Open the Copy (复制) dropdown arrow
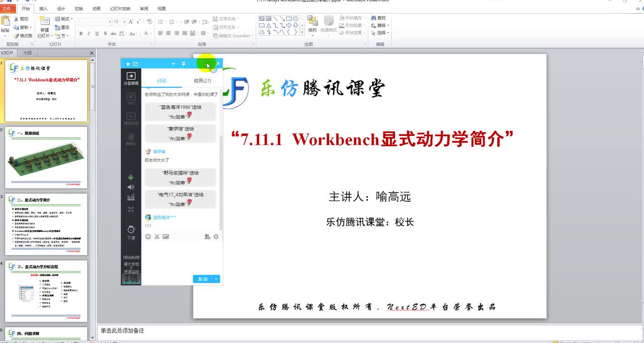Screen dimensions: 644x343 coord(30,27)
